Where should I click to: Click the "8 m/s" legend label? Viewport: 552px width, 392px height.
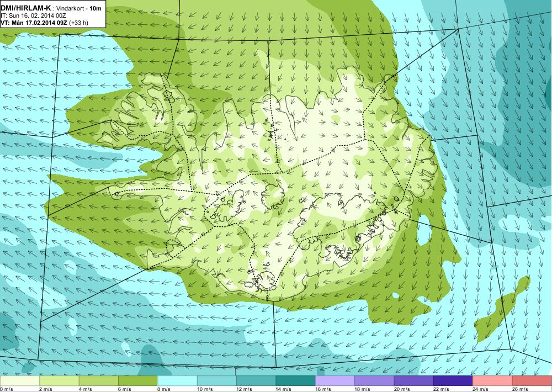pyautogui.click(x=164, y=389)
